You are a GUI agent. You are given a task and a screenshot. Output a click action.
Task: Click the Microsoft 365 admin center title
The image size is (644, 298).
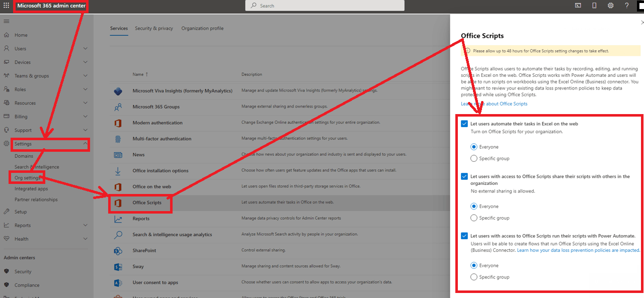pos(51,6)
